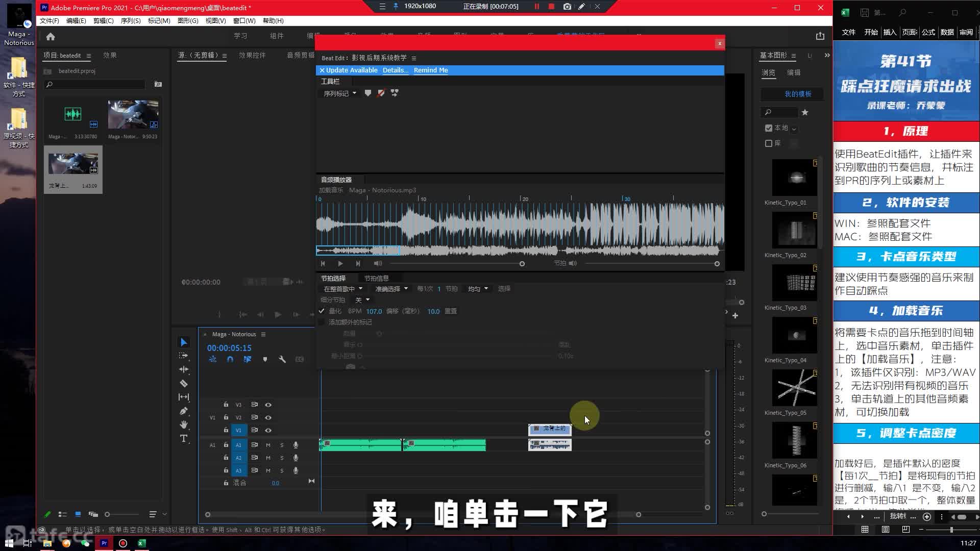The height and width of the screenshot is (551, 980).
Task: Select the Hand tool
Action: [x=184, y=424]
